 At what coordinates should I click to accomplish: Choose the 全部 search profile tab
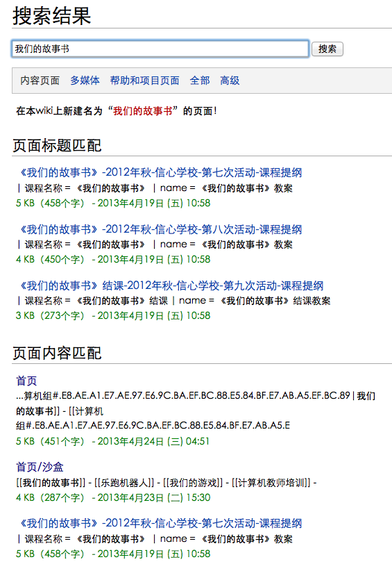[200, 80]
